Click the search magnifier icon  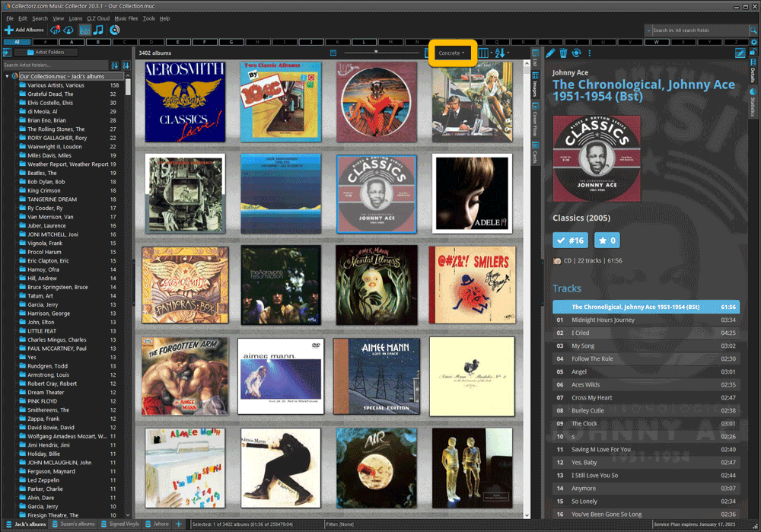(x=753, y=30)
